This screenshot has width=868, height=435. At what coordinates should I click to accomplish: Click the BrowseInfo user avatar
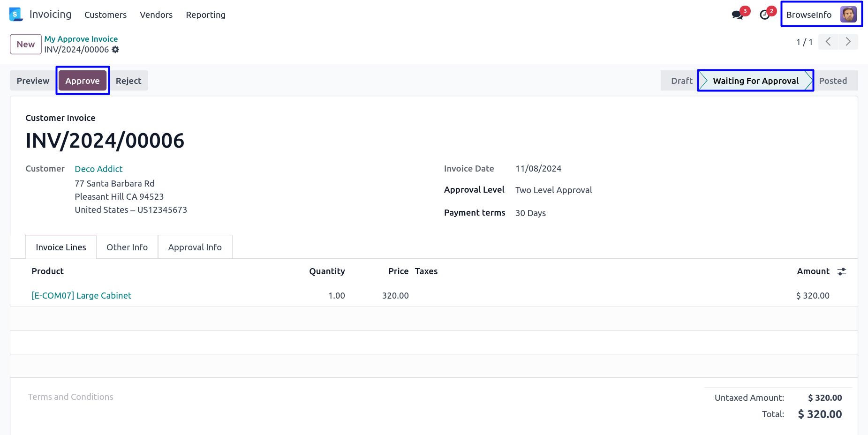(848, 15)
